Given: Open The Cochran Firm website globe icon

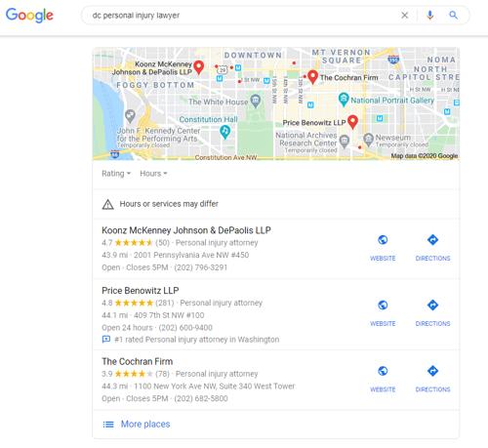Looking at the screenshot, I should point(383,371).
